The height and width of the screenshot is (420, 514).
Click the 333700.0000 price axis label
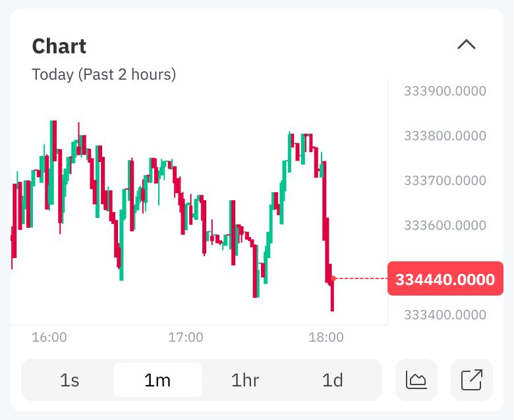(445, 180)
